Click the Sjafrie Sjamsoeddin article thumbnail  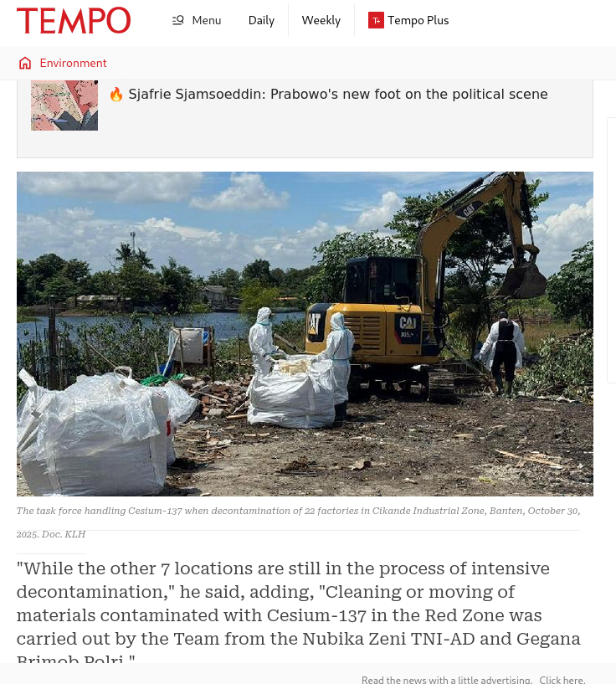64,105
